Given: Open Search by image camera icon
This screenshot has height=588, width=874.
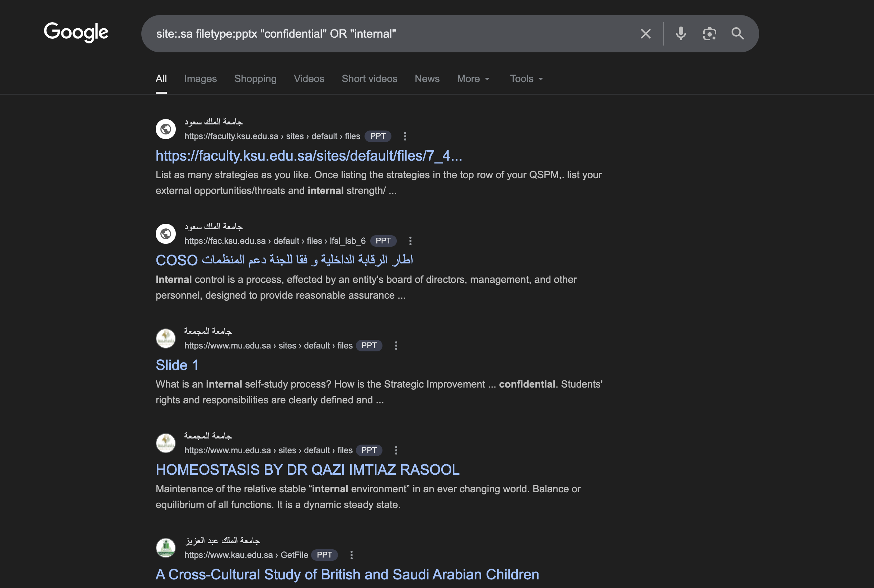Looking at the screenshot, I should click(709, 34).
